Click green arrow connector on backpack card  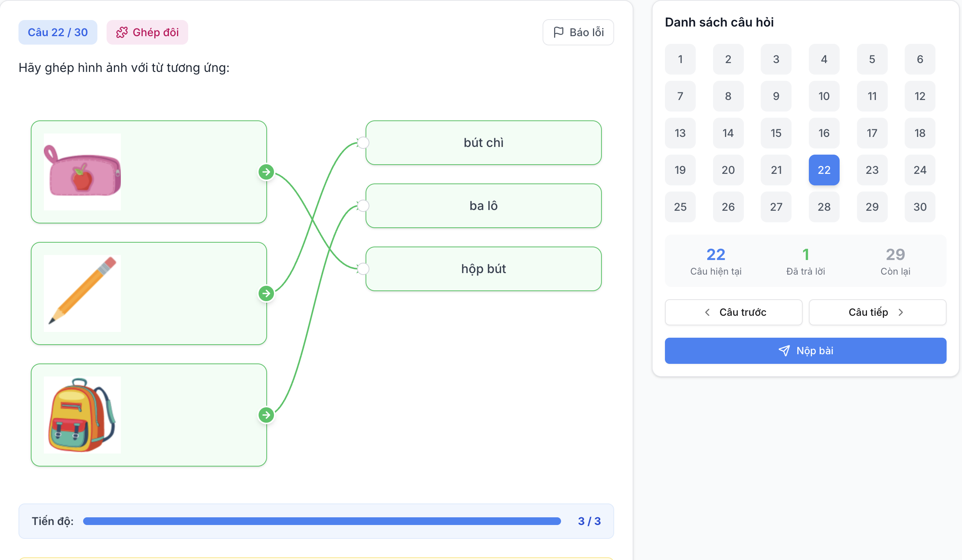266,415
